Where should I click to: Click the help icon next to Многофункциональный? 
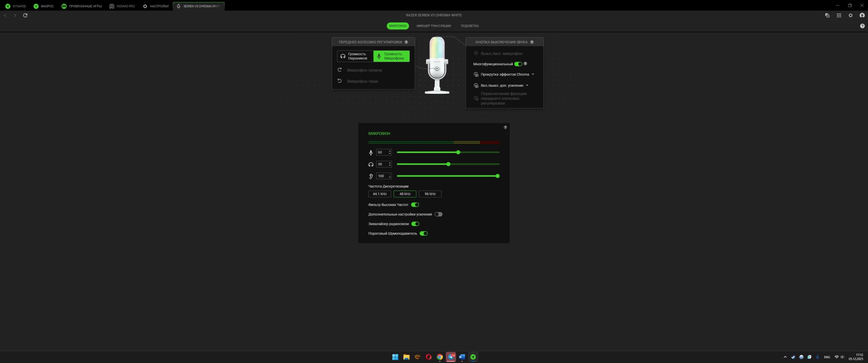(x=525, y=64)
